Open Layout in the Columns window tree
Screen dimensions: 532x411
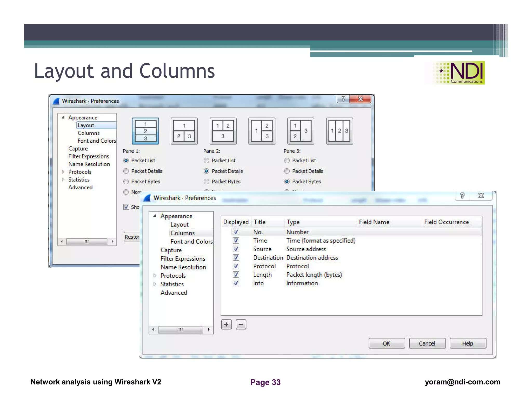(179, 224)
